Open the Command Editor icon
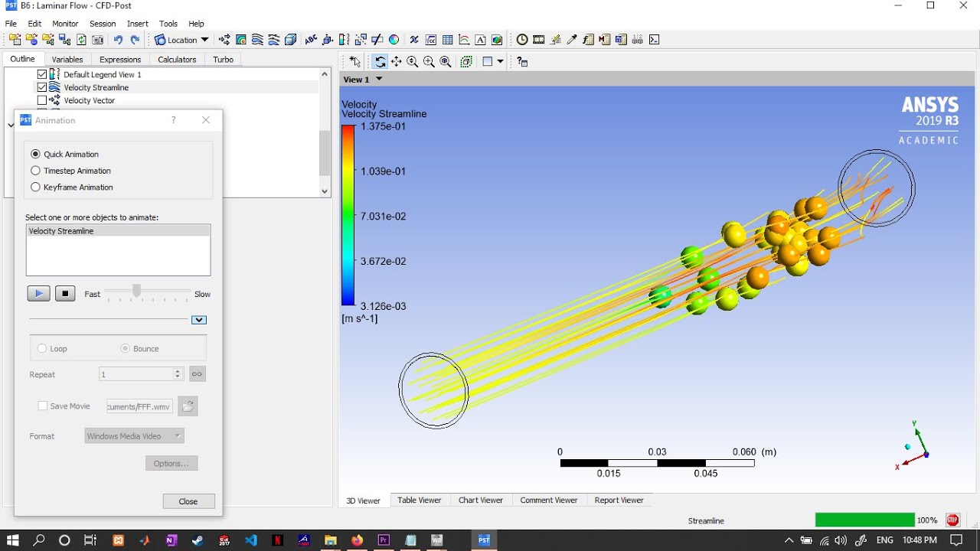Screen dimensions: 980x551 tap(654, 40)
